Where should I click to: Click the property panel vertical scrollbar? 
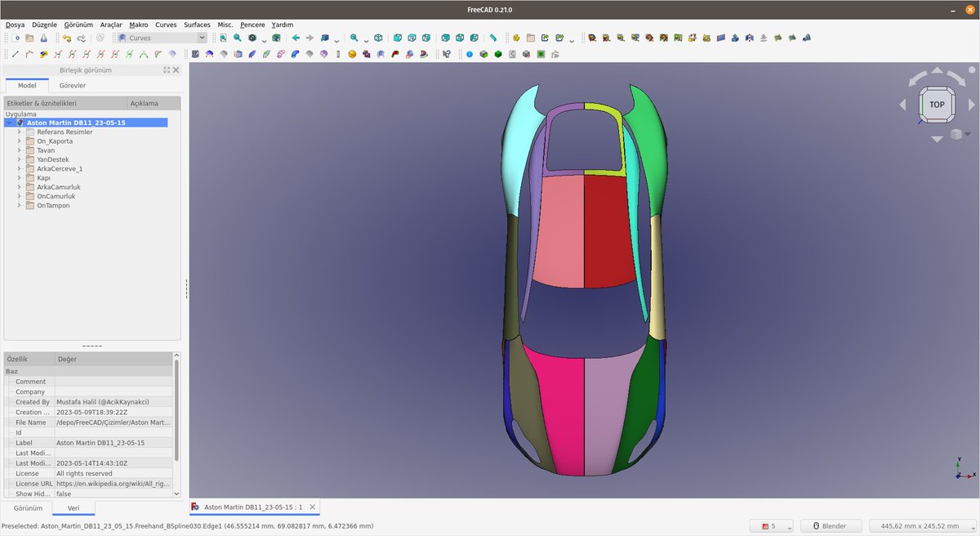coord(176,425)
